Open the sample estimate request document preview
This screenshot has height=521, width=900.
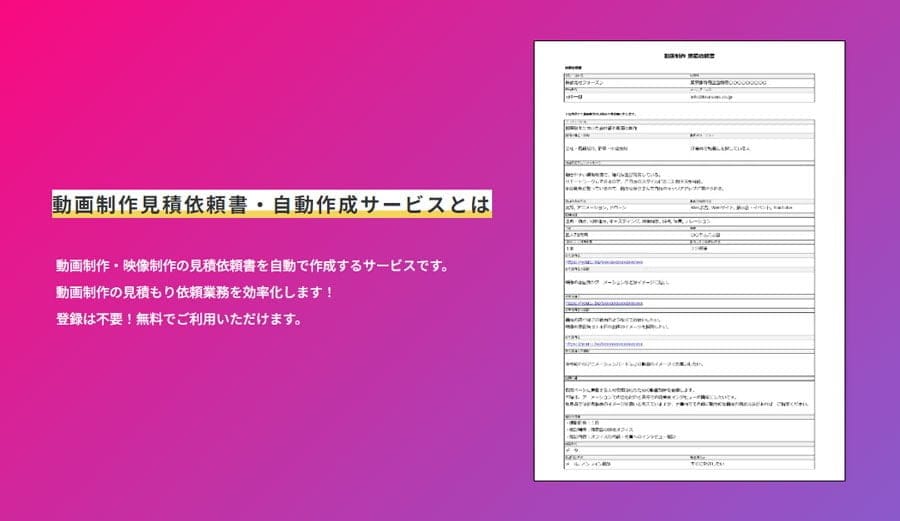coord(689,260)
